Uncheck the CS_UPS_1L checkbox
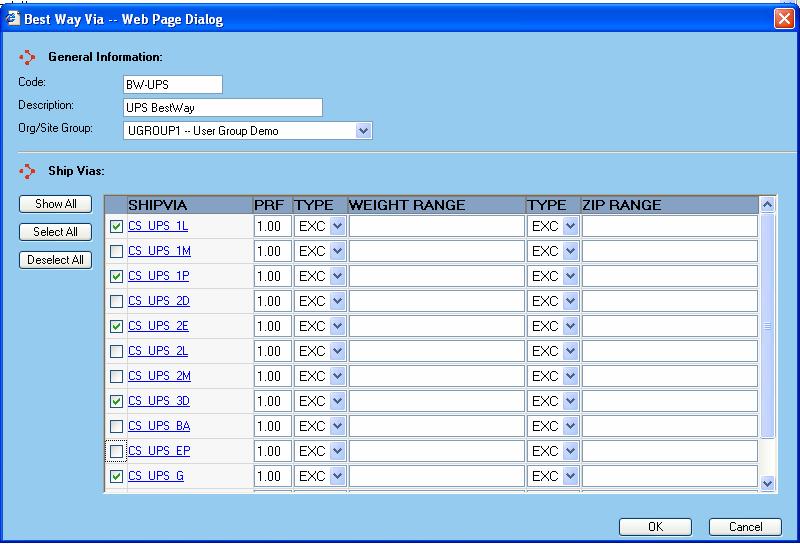Viewport: 800px width, 544px height. tap(116, 226)
